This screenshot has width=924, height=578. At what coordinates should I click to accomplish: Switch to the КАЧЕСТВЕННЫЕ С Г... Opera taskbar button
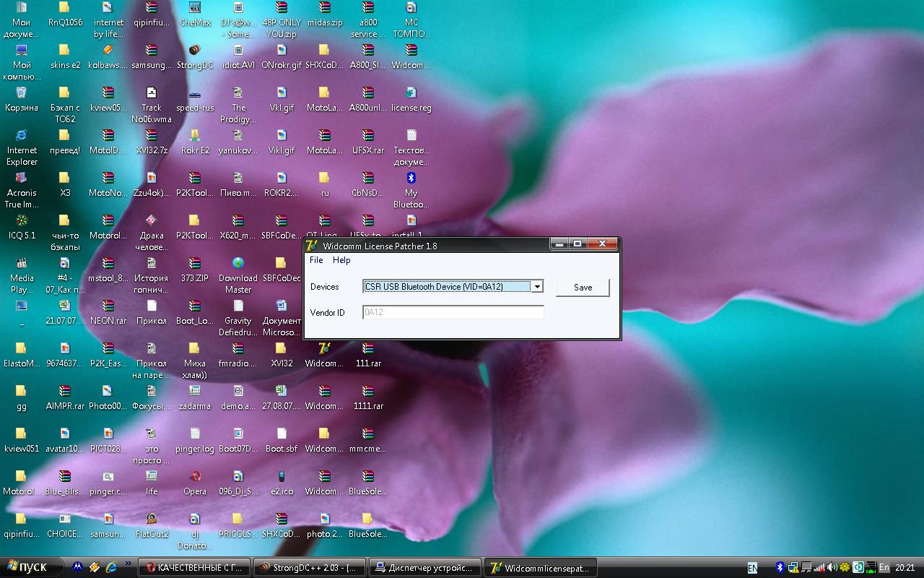(194, 568)
